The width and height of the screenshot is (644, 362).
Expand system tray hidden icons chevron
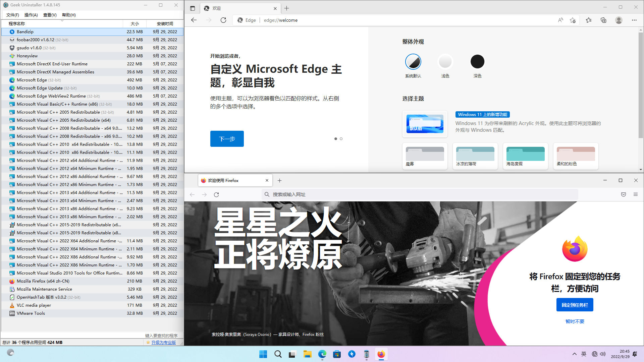[x=574, y=354]
